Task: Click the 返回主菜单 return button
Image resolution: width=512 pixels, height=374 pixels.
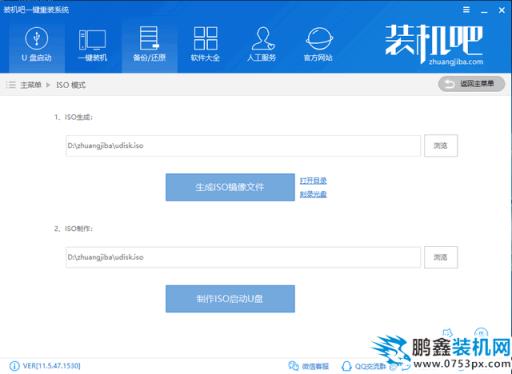Action: click(471, 84)
